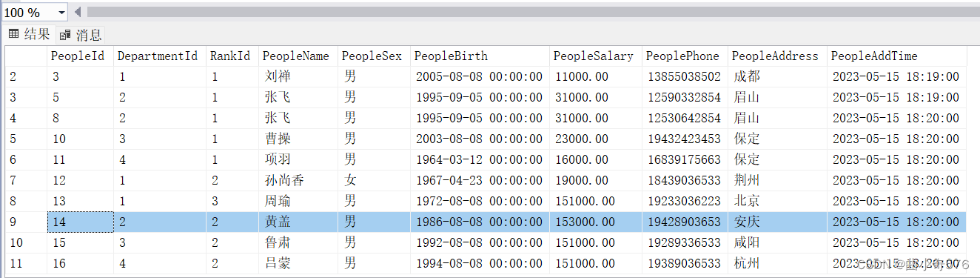Viewport: 980px width, 278px height.
Task: Click the name cell 吕蒙
Action: 299,263
